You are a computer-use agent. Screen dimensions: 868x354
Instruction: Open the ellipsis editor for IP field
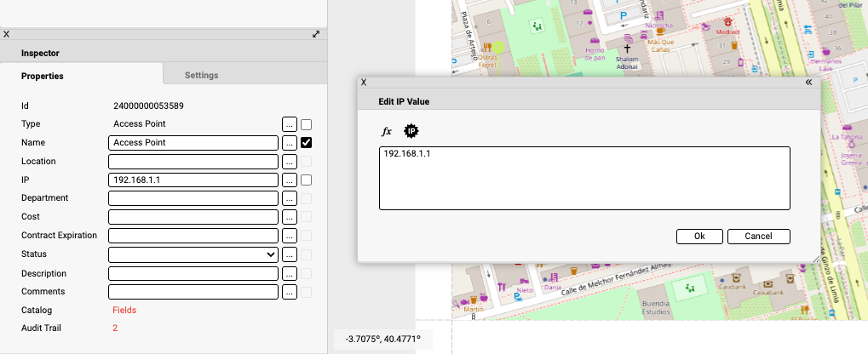point(290,180)
